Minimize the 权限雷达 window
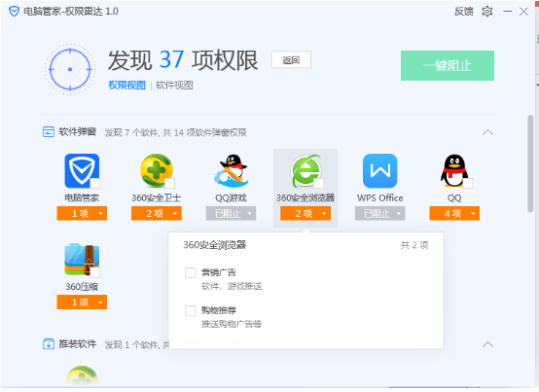 [x=507, y=12]
